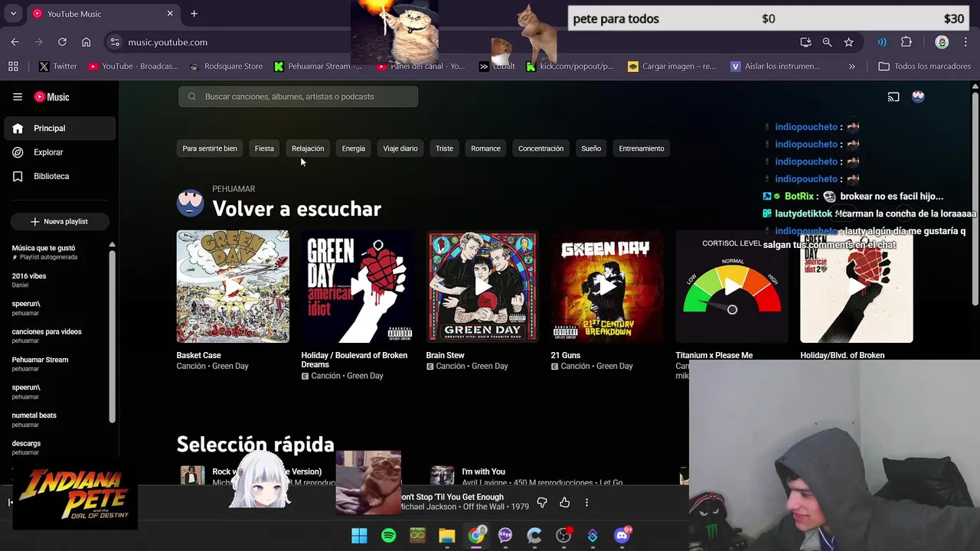Open the browser extensions puzzle icon

click(906, 42)
